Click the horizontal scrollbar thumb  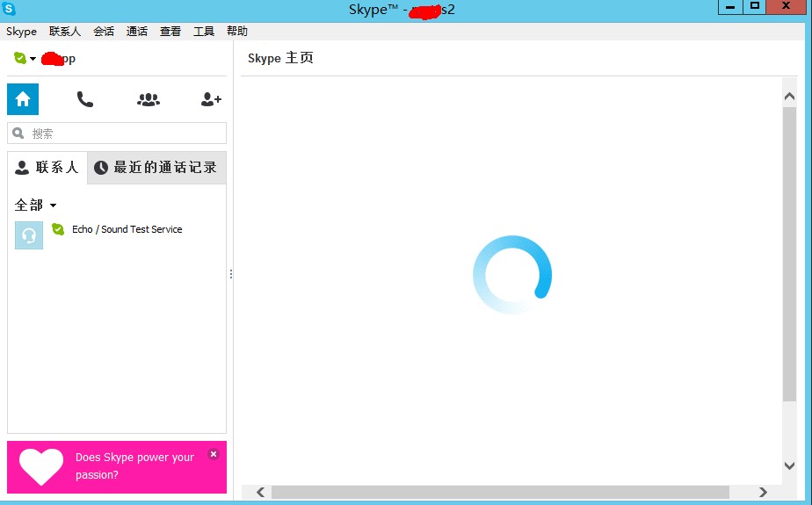[500, 492]
